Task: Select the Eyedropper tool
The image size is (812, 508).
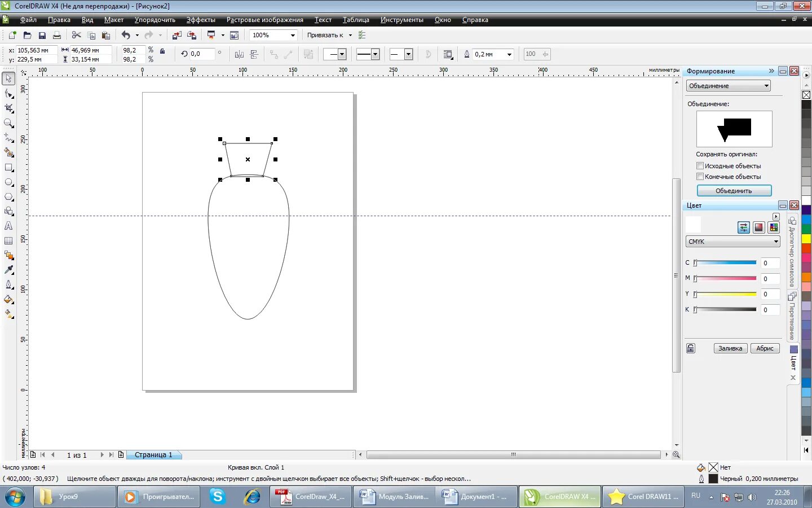Action: click(8, 270)
